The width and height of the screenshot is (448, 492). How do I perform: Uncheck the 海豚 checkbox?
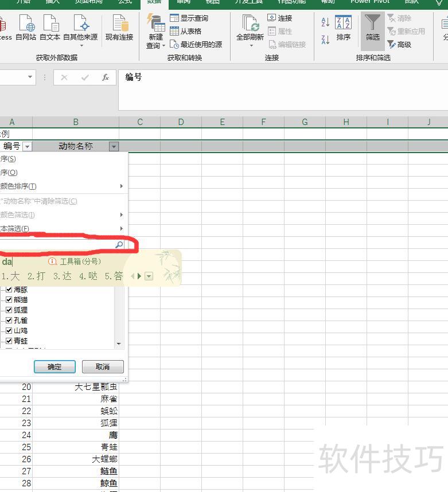tap(9, 290)
